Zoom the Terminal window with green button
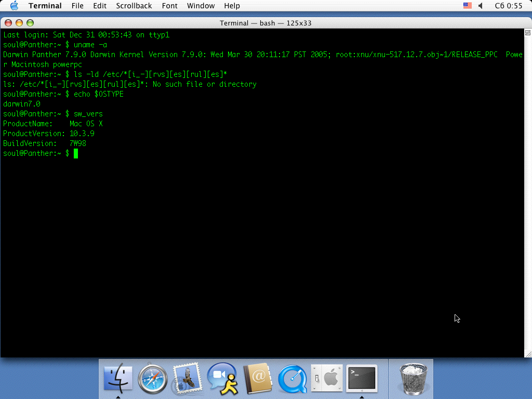 pyautogui.click(x=30, y=23)
